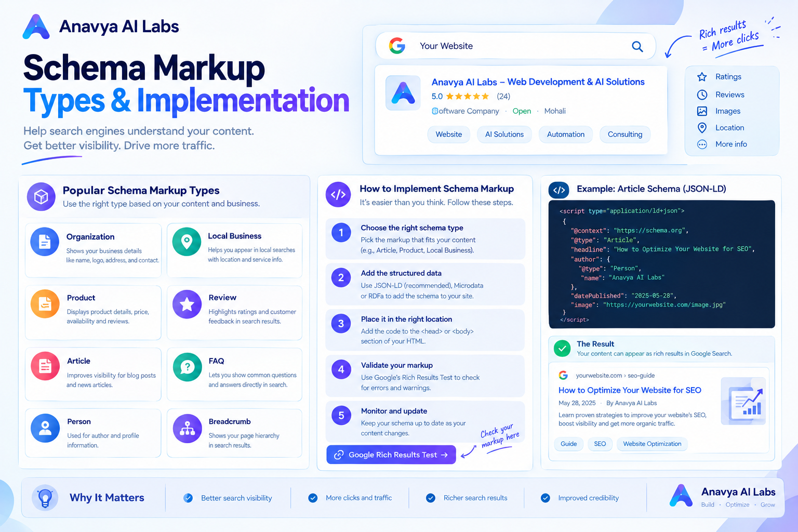
Task: Click the Anavya logo thumbnail in search result
Action: pyautogui.click(x=403, y=93)
